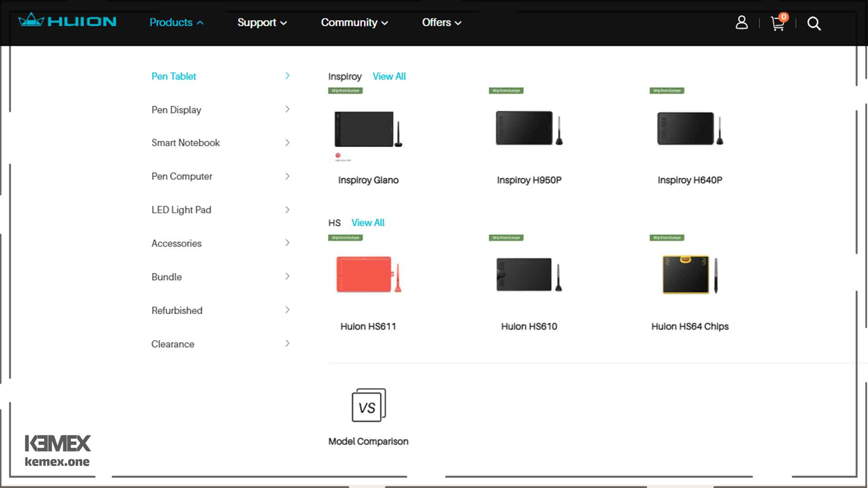The height and width of the screenshot is (488, 868).
Task: Select the Accessories category
Action: [176, 243]
